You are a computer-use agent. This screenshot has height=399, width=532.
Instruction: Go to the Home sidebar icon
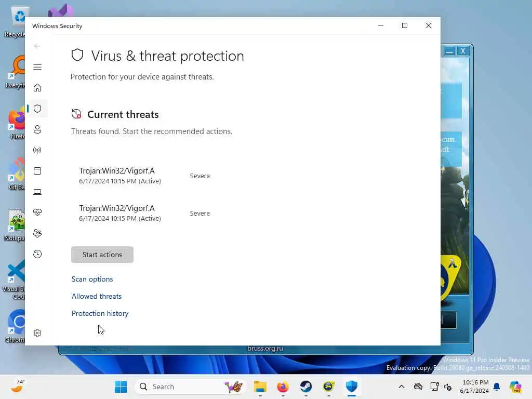(37, 88)
